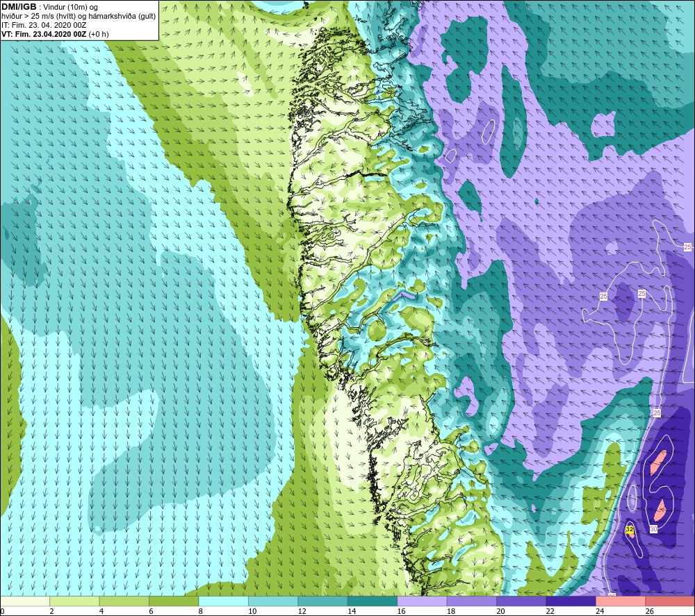Click the 12–14 m/s teal legend swatch

(x=322, y=601)
